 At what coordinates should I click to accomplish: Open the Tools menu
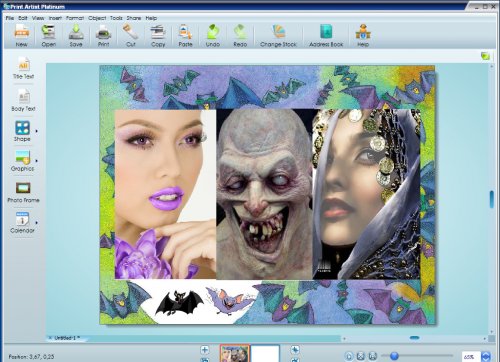pyautogui.click(x=116, y=18)
